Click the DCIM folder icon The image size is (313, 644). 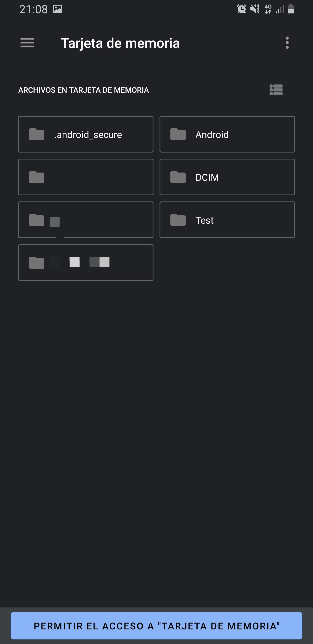click(x=178, y=177)
